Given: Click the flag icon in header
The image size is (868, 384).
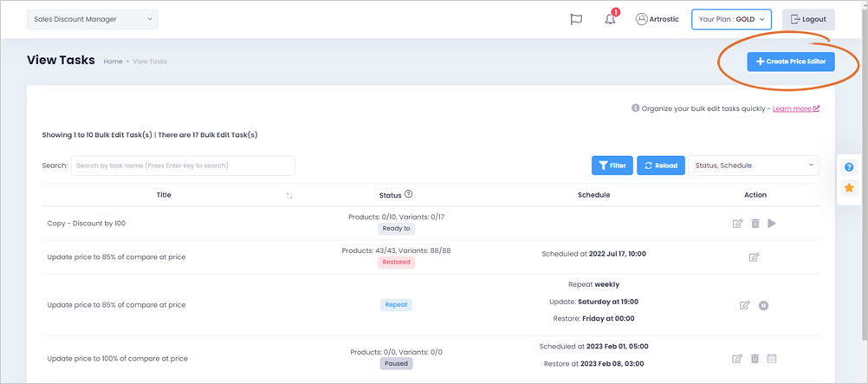Looking at the screenshot, I should (576, 19).
